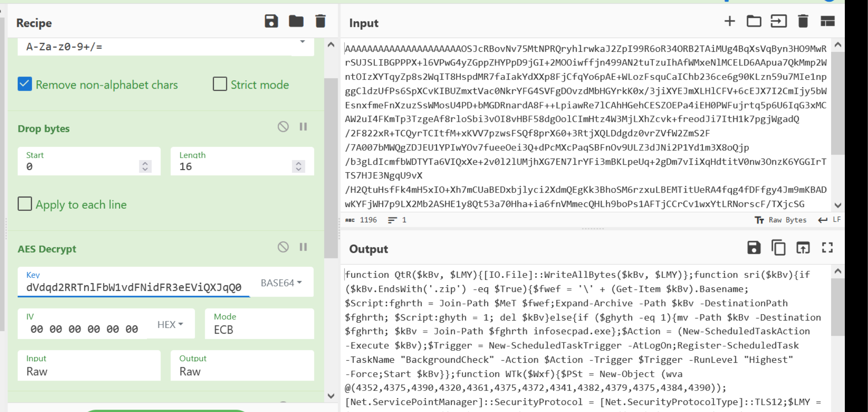Click the input line count indicator
This screenshot has height=412, width=868.
(397, 220)
